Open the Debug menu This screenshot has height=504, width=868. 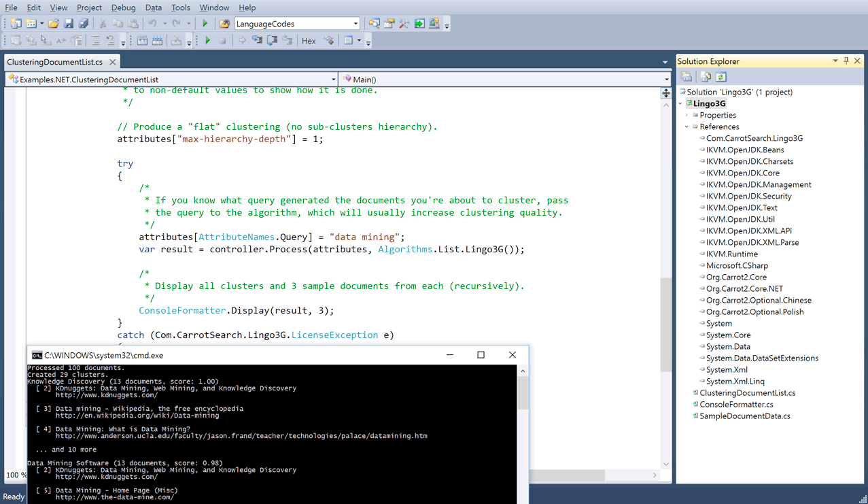point(123,7)
